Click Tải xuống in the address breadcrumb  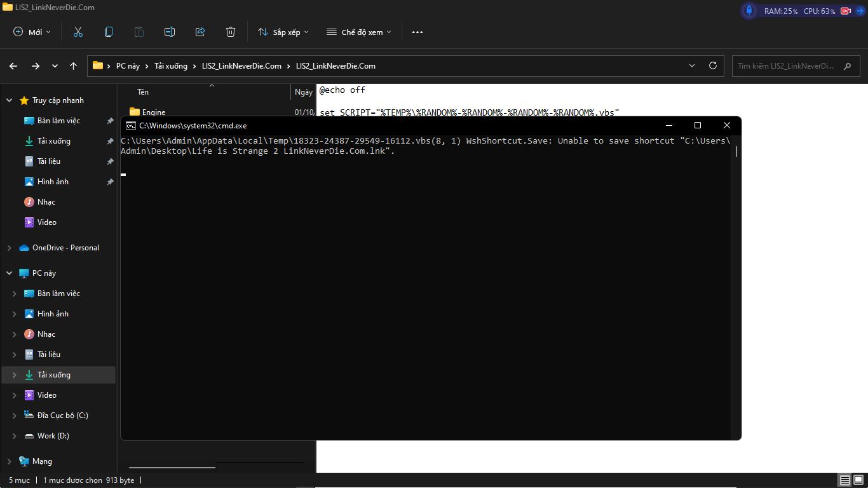point(171,66)
